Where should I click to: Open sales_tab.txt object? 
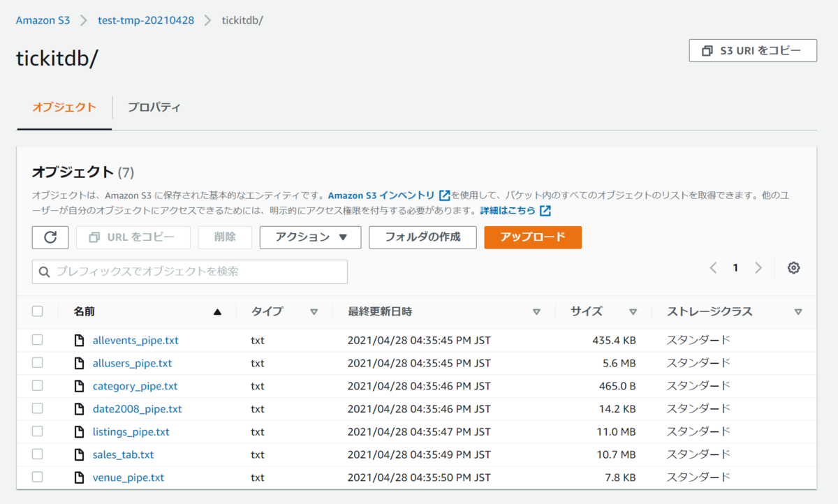(x=123, y=454)
